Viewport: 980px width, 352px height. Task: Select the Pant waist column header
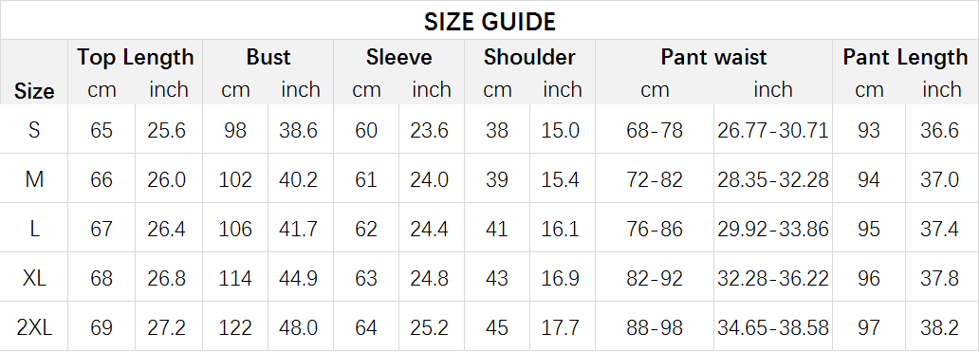click(x=713, y=57)
